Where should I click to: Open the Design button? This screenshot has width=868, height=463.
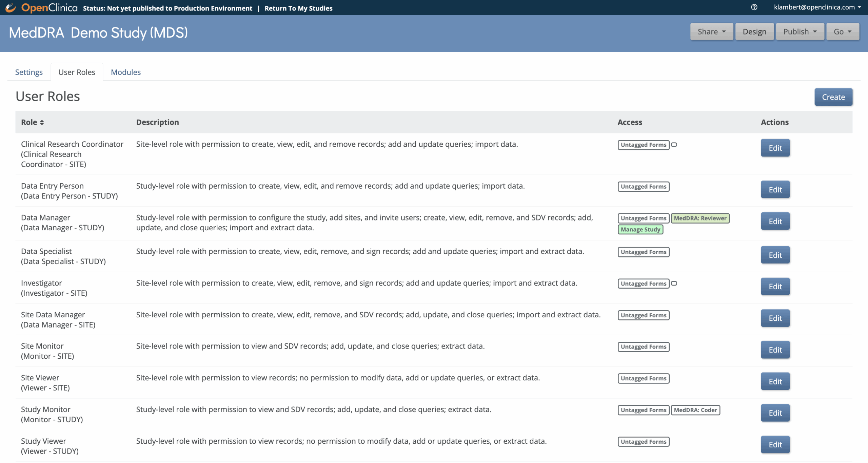754,31
